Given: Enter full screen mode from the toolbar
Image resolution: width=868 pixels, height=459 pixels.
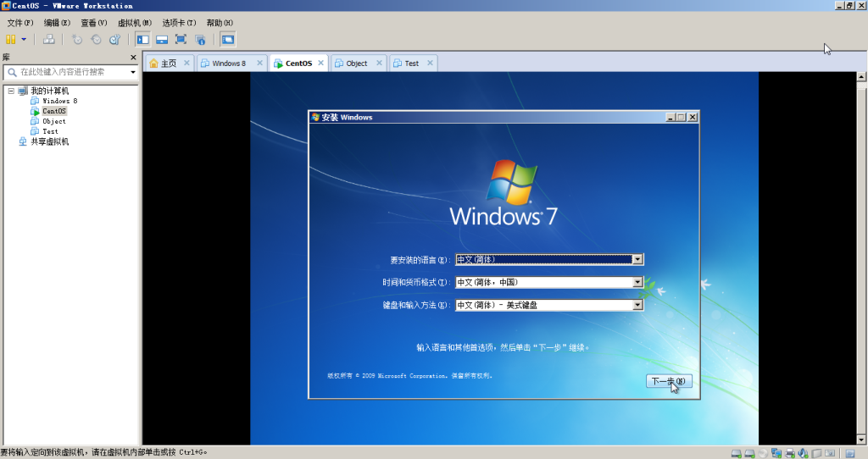Looking at the screenshot, I should click(x=181, y=39).
